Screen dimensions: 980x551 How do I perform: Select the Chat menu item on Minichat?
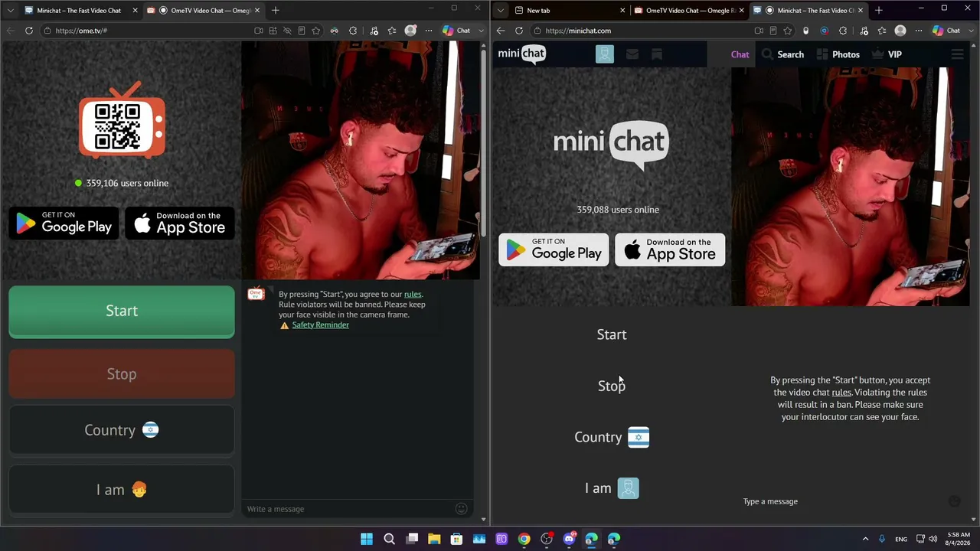pos(740,54)
